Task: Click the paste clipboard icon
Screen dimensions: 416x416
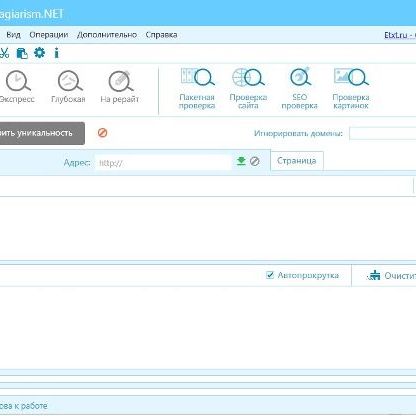Action: [22, 53]
